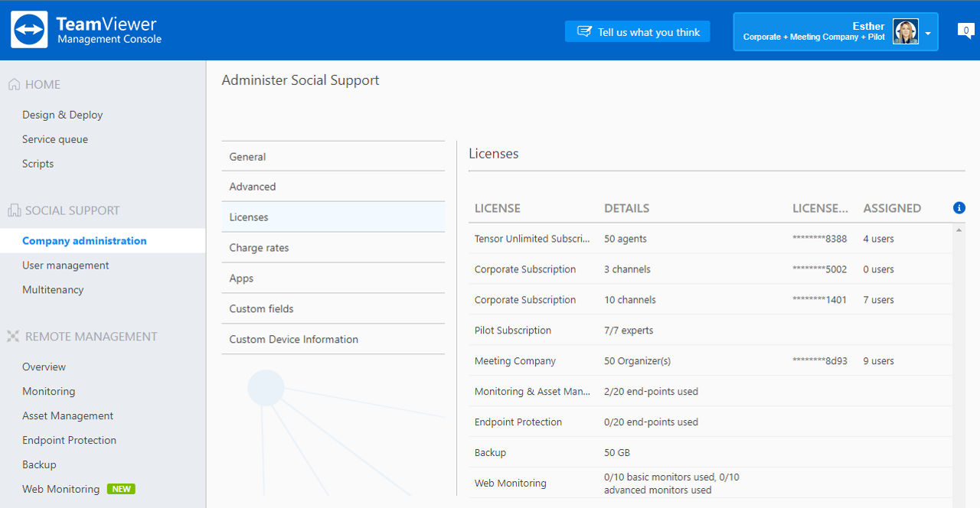Open the Charge rates tab
This screenshot has width=980, height=508.
point(333,248)
